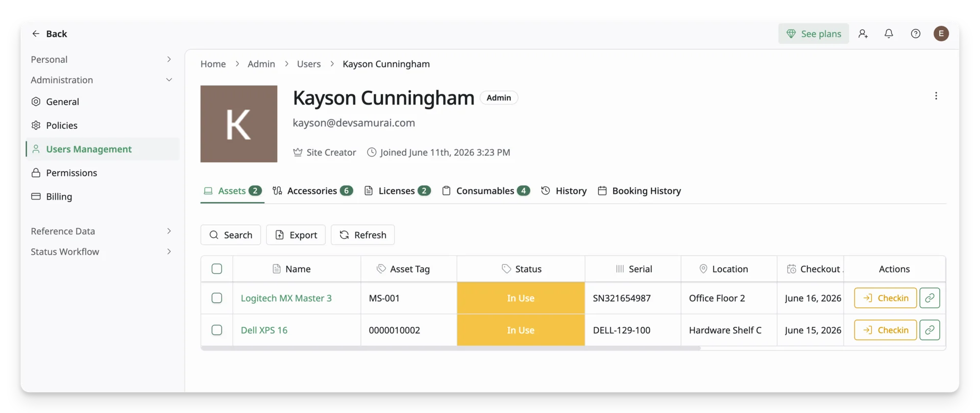Check the Logitech MX Master 3 row checkbox
Image resolution: width=980 pixels, height=413 pixels.
[217, 298]
